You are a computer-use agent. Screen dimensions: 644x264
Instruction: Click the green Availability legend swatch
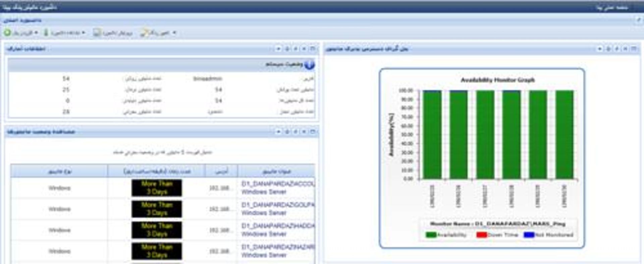[x=431, y=235]
